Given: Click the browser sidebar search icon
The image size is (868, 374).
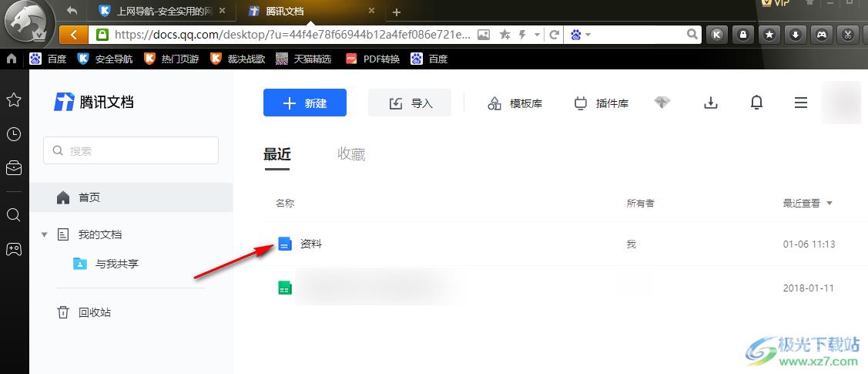Looking at the screenshot, I should (x=14, y=214).
